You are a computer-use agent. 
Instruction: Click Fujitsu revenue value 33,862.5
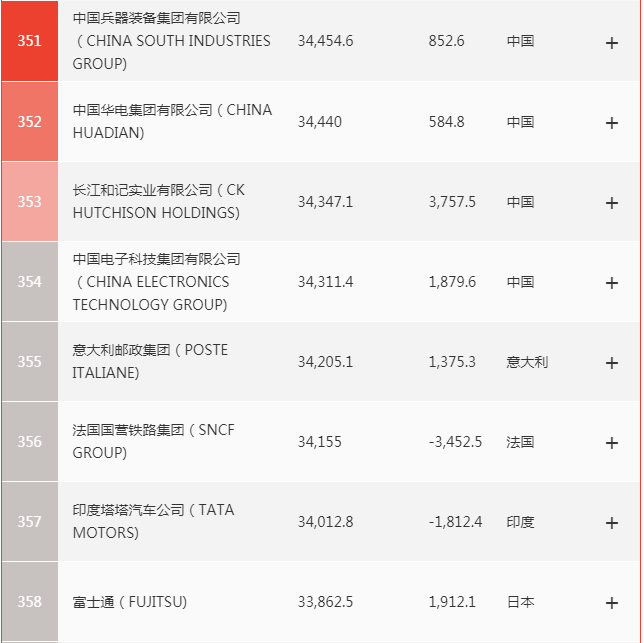click(325, 602)
